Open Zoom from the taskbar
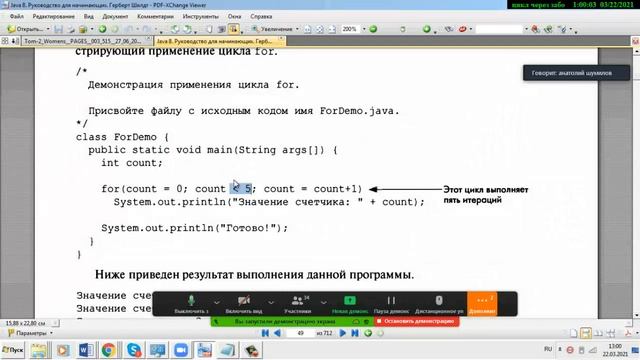The height and width of the screenshot is (360, 640). coord(181,350)
